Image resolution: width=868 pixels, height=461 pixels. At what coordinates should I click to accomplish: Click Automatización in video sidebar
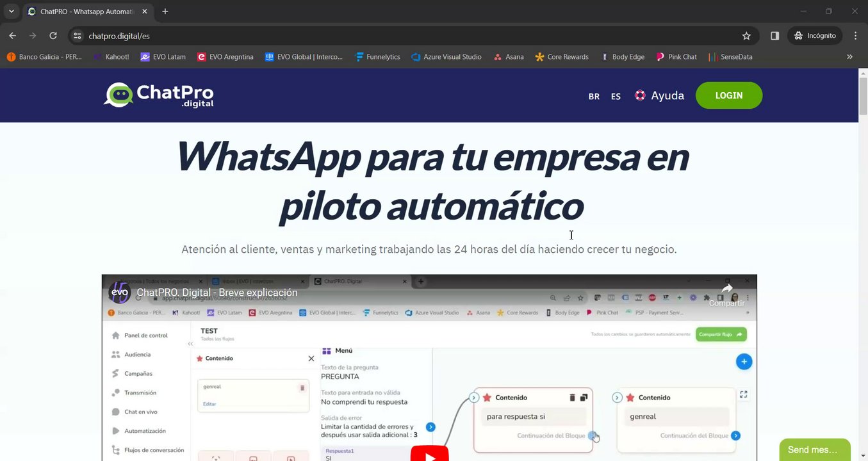[x=139, y=431]
